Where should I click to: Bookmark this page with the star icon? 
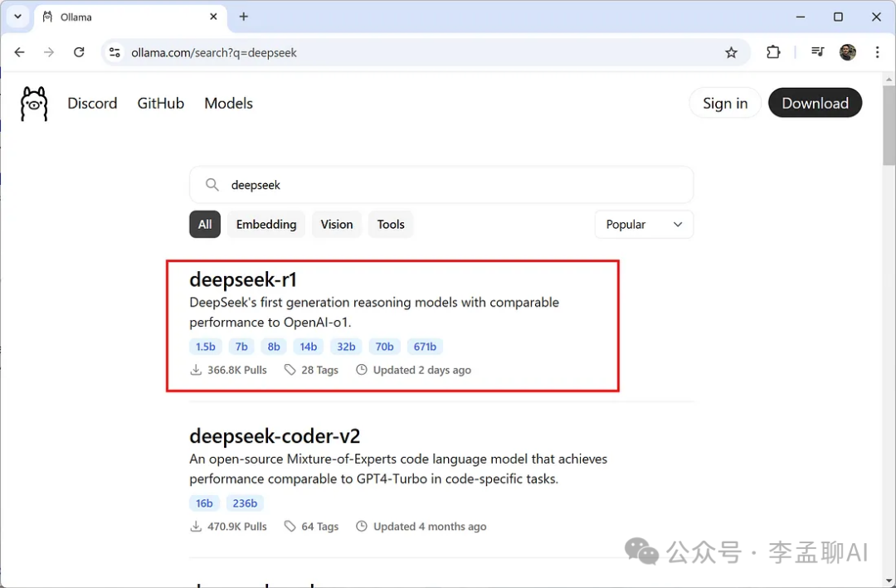coord(731,52)
